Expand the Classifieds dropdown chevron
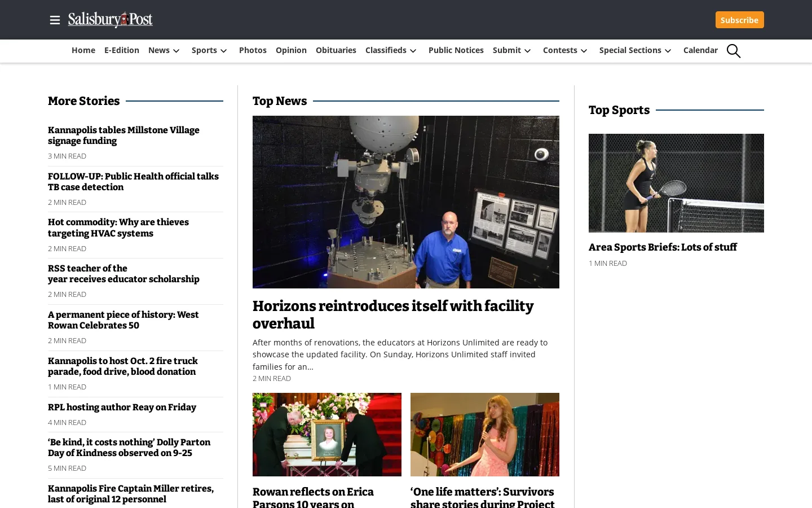Viewport: 812px width, 508px height. 413,51
